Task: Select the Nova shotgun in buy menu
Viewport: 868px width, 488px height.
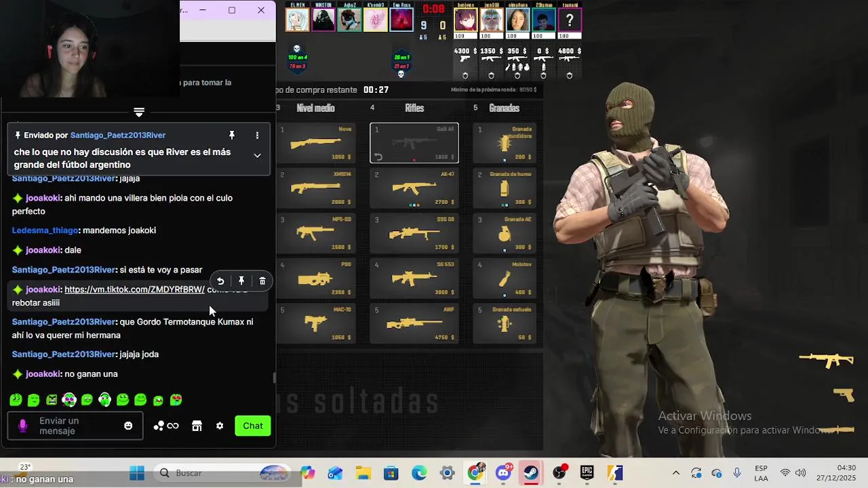Action: (x=316, y=143)
